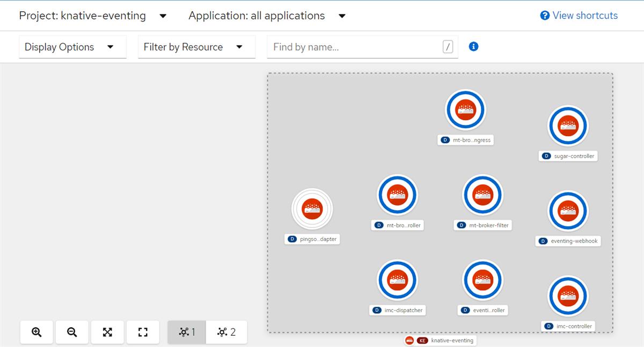Click the fit to screen control

(x=107, y=332)
